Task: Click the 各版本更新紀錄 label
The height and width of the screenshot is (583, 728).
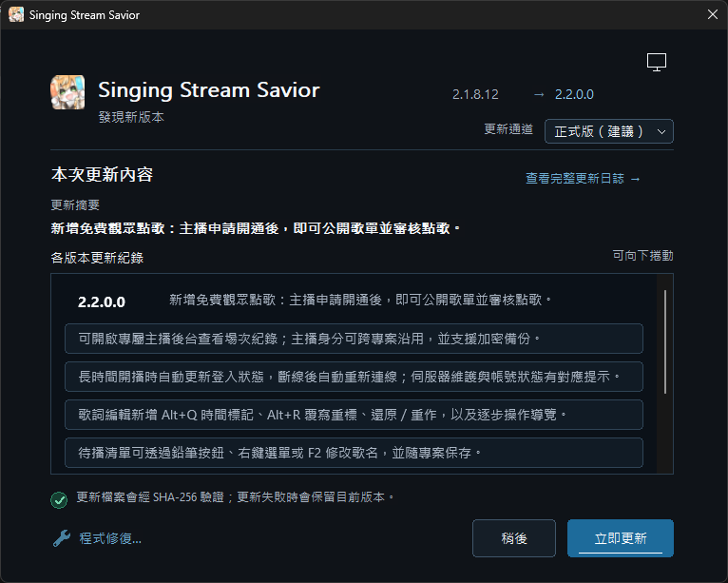Action: click(x=97, y=258)
